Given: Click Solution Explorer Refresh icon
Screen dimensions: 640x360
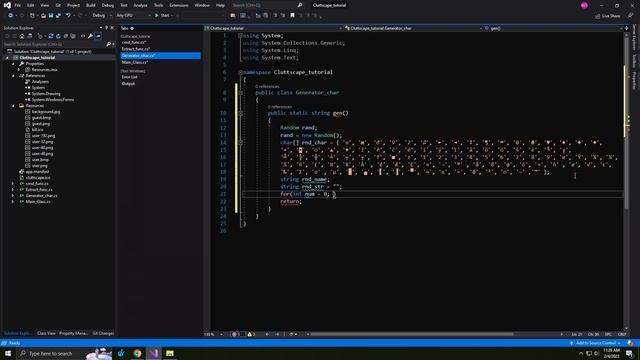Looking at the screenshot, I should (58, 36).
